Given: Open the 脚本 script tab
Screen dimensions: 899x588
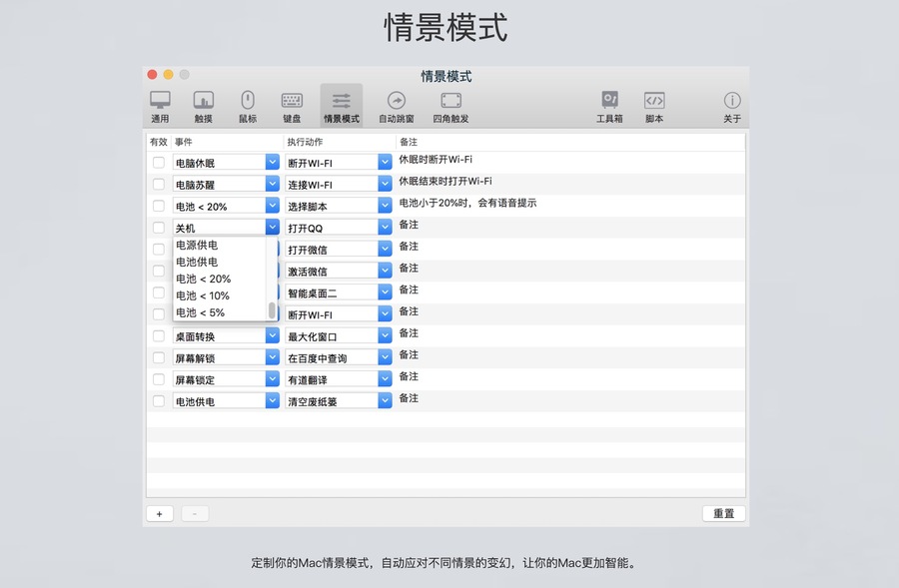Looking at the screenshot, I should (x=654, y=107).
